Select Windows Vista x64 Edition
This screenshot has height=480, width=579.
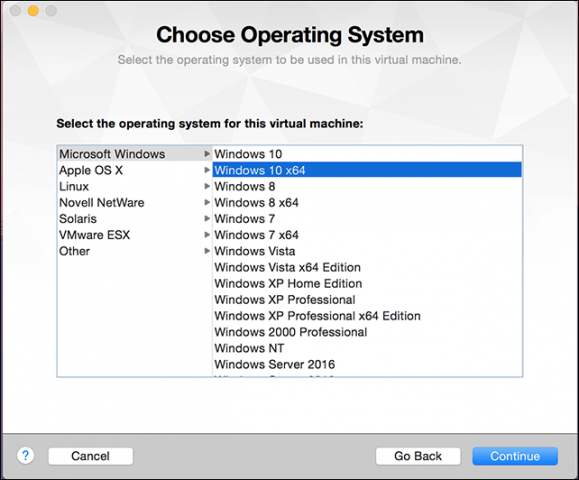367,267
